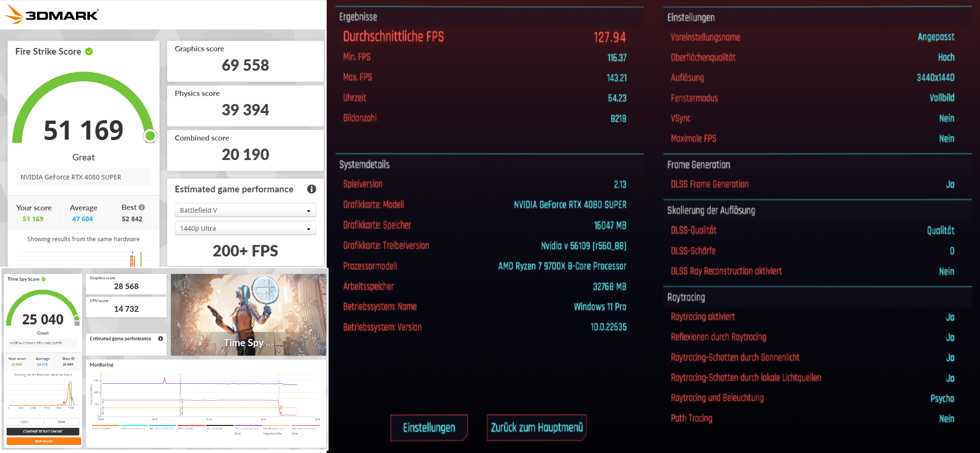Click the Time Spy graphics score '28 568'
This screenshot has height=453, width=980.
click(126, 286)
